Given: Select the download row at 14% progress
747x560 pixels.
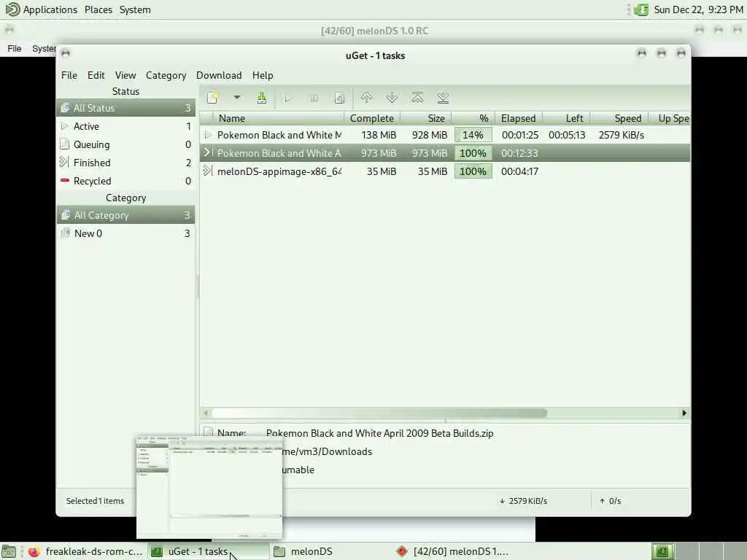Looking at the screenshot, I should click(x=445, y=135).
